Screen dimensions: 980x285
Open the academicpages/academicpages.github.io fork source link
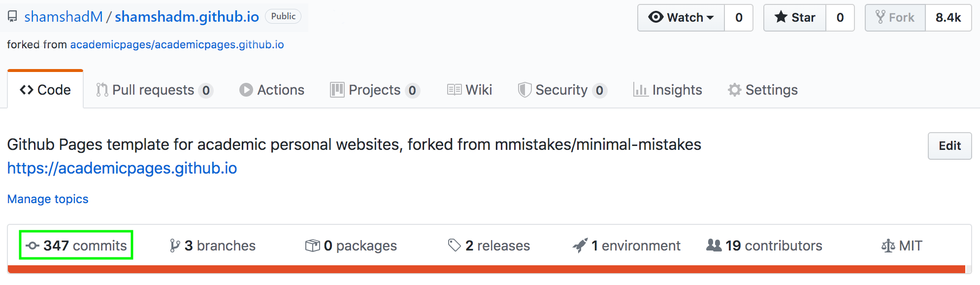[177, 44]
